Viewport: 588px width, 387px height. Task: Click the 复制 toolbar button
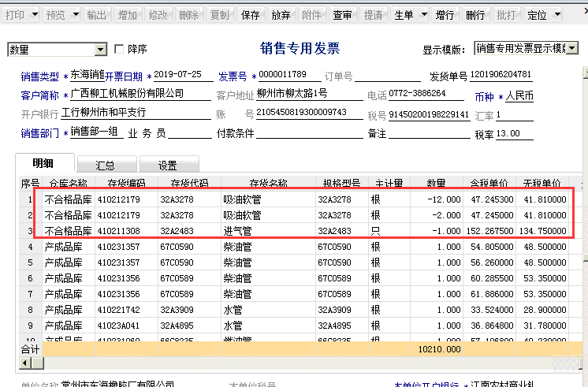(220, 15)
